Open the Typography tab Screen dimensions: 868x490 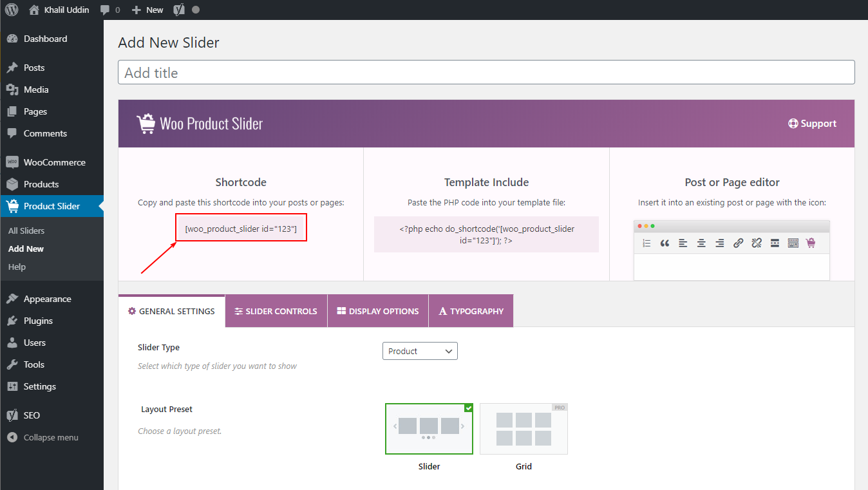[471, 311]
